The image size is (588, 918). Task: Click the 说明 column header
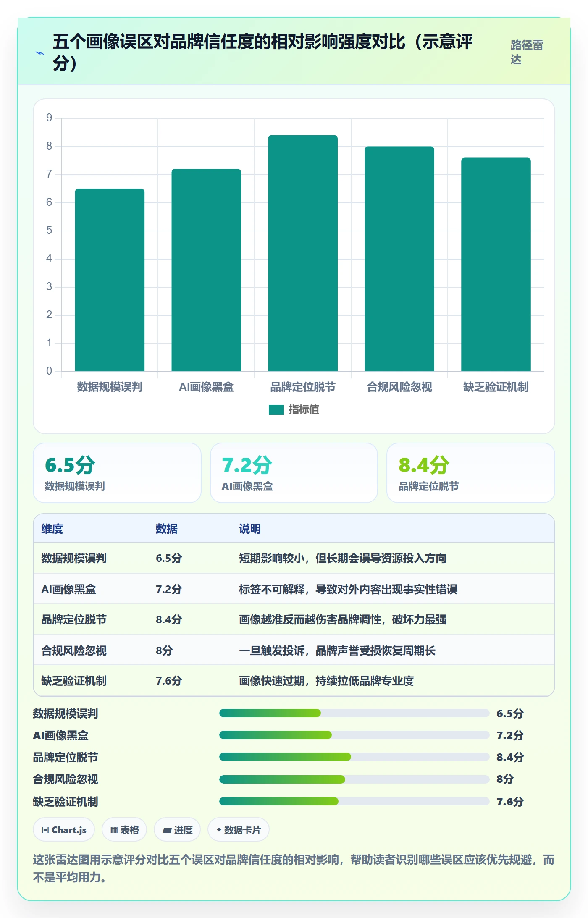[250, 529]
